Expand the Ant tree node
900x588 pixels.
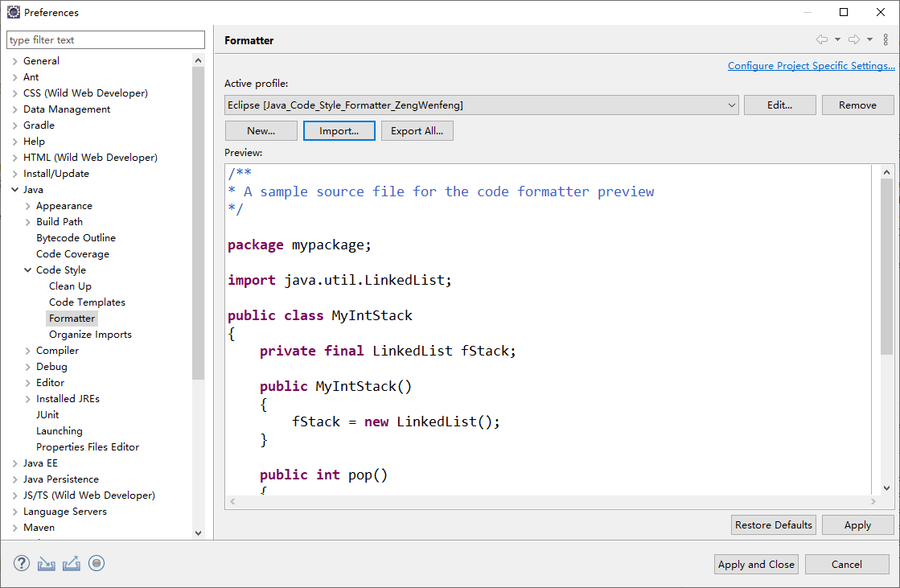click(15, 77)
